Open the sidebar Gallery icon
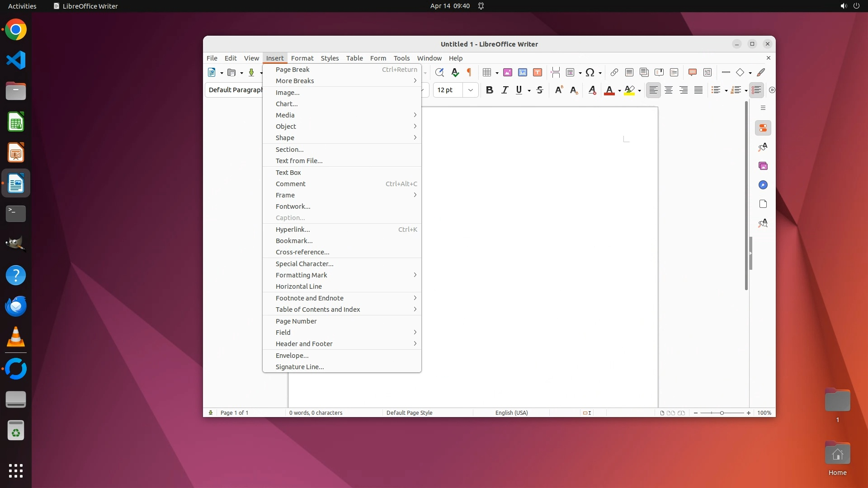Image resolution: width=868 pixels, height=488 pixels. pos(763,166)
